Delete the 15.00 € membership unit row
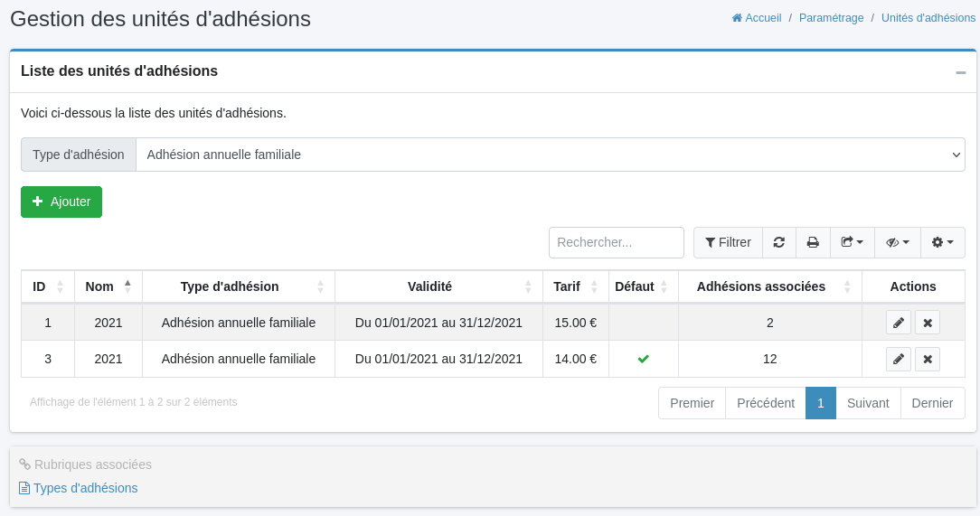The height and width of the screenshot is (516, 980). pyautogui.click(x=928, y=323)
